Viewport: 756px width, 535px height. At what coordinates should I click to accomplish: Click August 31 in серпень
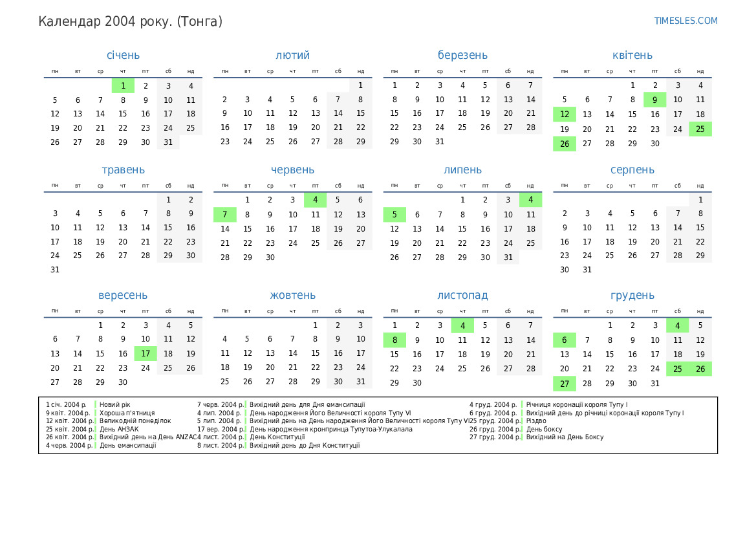coord(587,270)
